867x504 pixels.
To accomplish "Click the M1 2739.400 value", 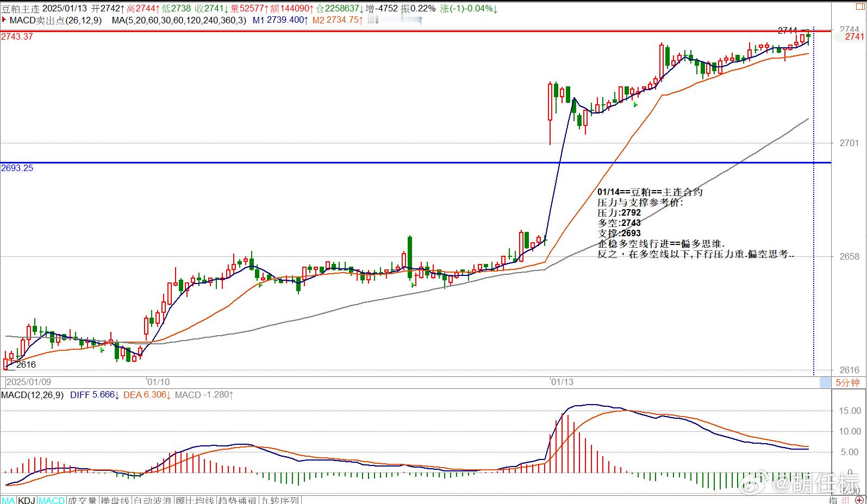I will [x=280, y=20].
